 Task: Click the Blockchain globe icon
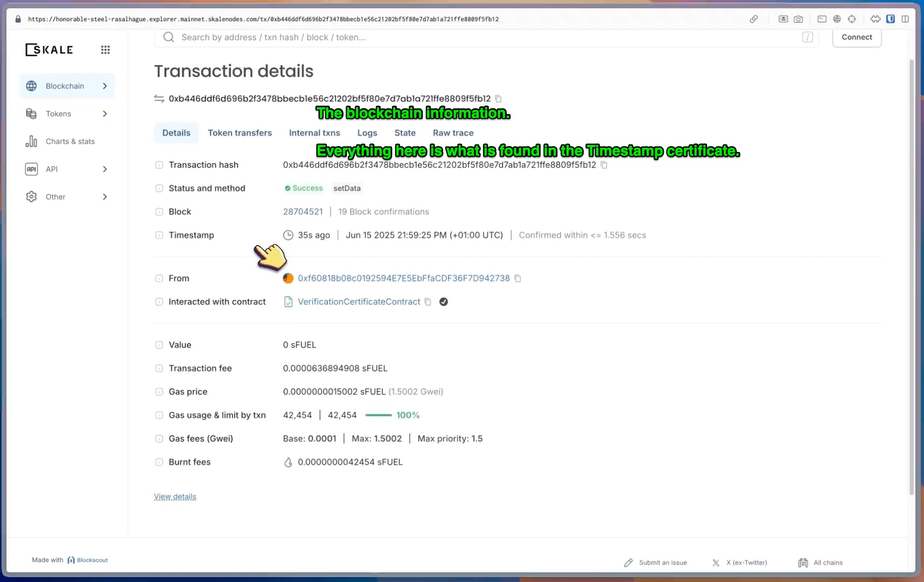coord(31,86)
